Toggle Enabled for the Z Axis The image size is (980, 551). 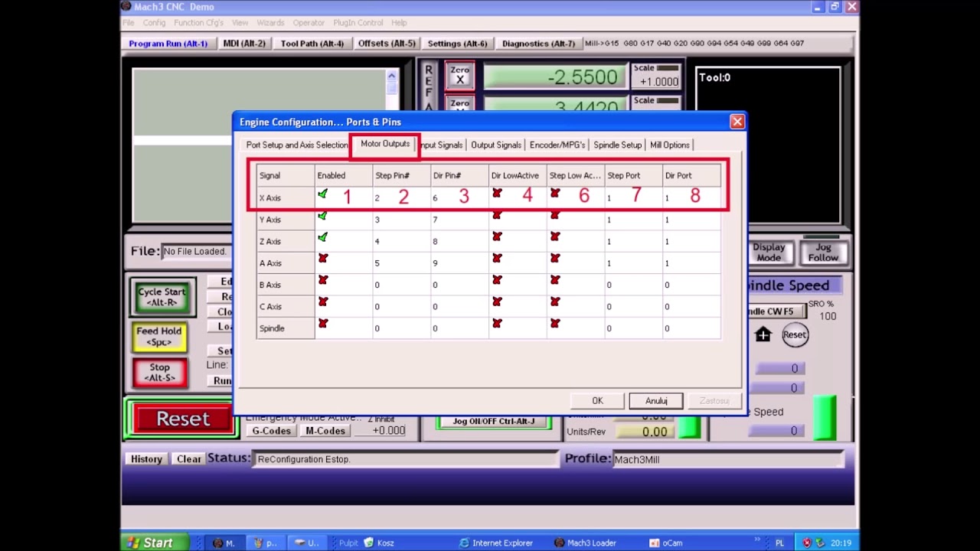tap(322, 239)
